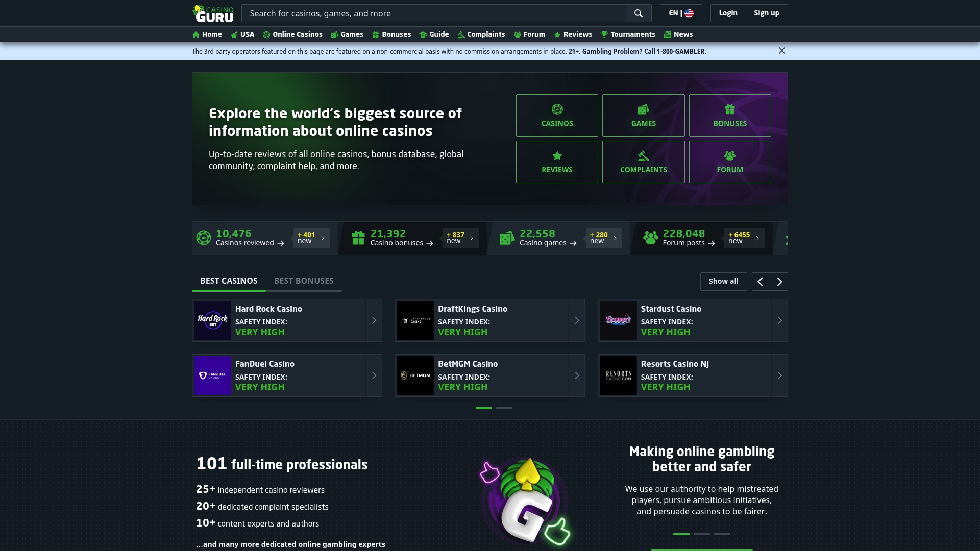This screenshot has height=551, width=980.
Task: Expand Hard Rock Casino details via chevron
Action: pos(374,320)
